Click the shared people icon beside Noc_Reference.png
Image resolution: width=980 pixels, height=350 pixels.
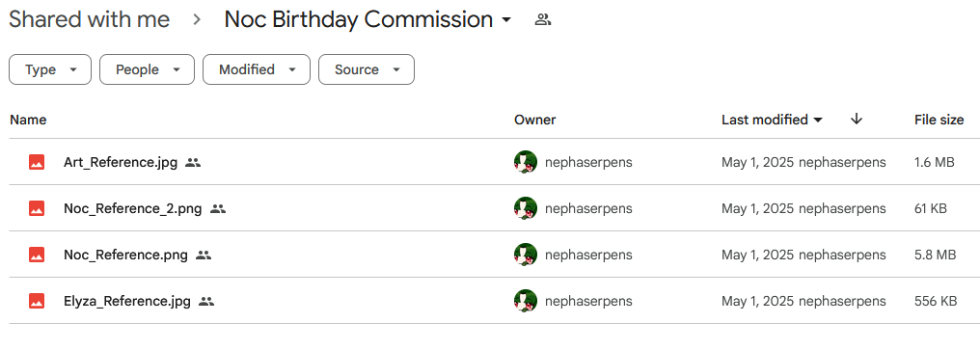click(x=204, y=255)
